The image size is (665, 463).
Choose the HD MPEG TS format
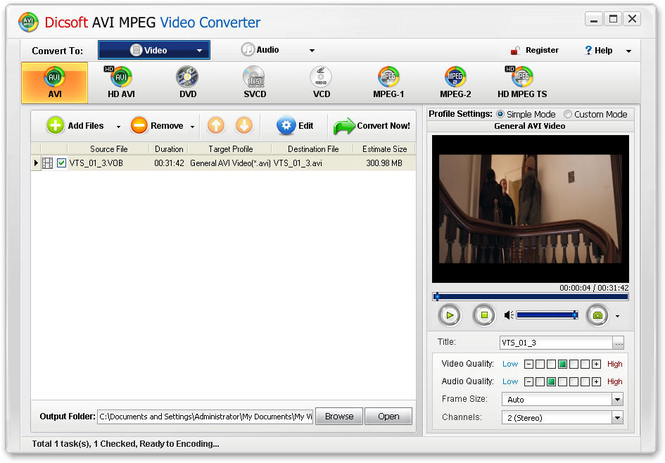tap(522, 83)
